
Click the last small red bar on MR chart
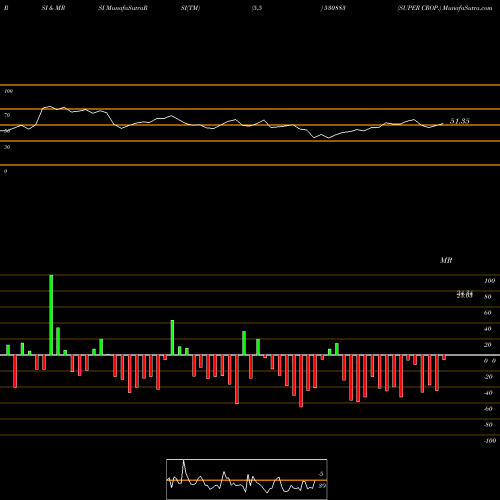coord(444,357)
